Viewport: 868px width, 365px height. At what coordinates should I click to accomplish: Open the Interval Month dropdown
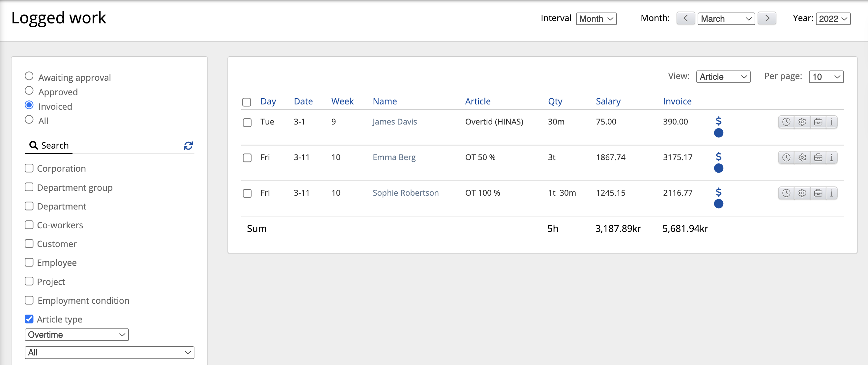point(596,19)
